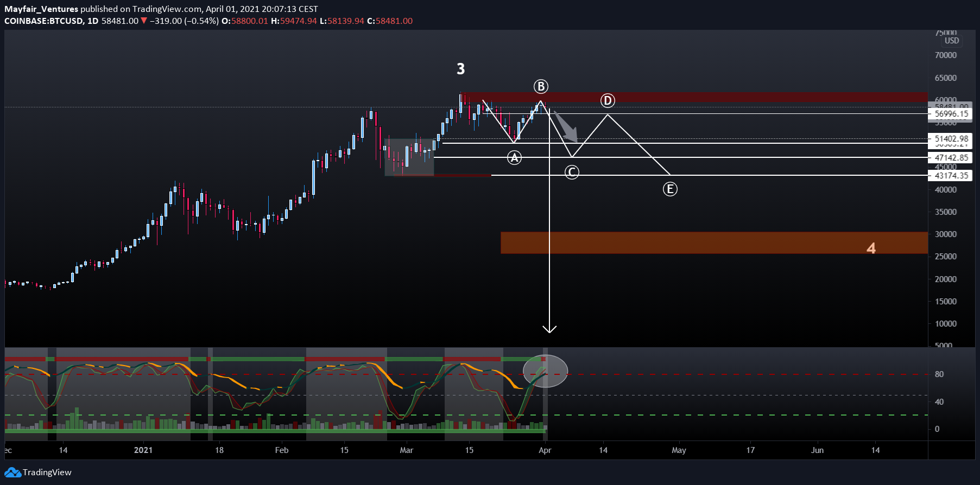Click the 2021 date label on the time axis
Viewport: 980px width, 485px height.
[143, 450]
